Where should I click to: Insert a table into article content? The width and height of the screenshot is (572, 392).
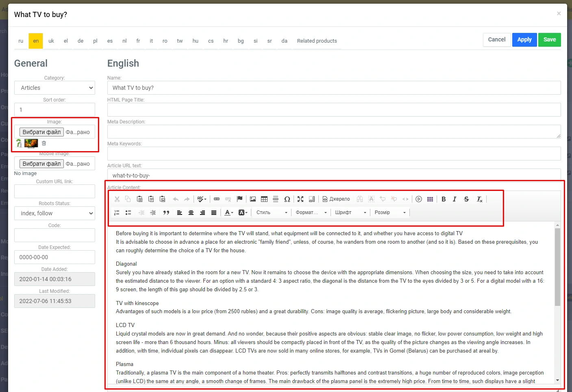[x=264, y=199]
